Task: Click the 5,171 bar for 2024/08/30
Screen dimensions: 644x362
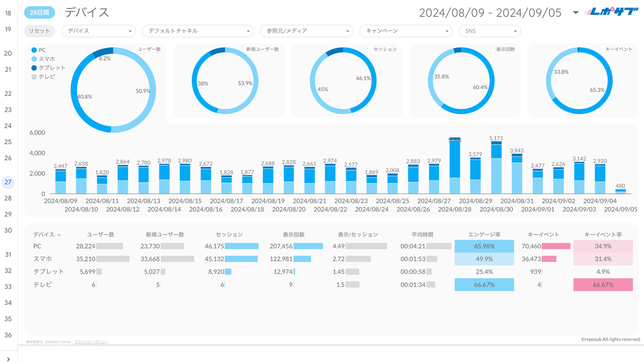Action: [496, 168]
